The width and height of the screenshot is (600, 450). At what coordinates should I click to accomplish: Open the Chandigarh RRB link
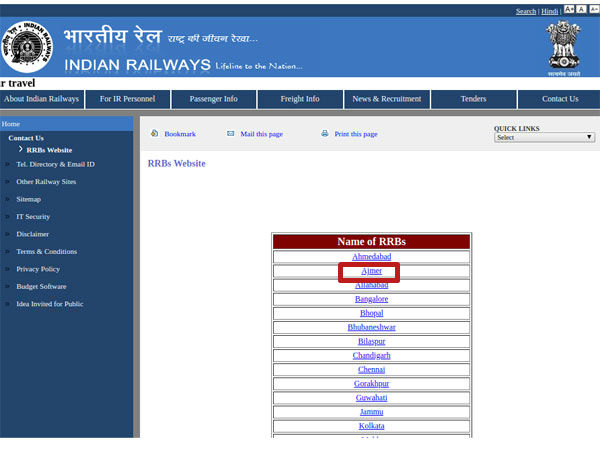(x=372, y=355)
